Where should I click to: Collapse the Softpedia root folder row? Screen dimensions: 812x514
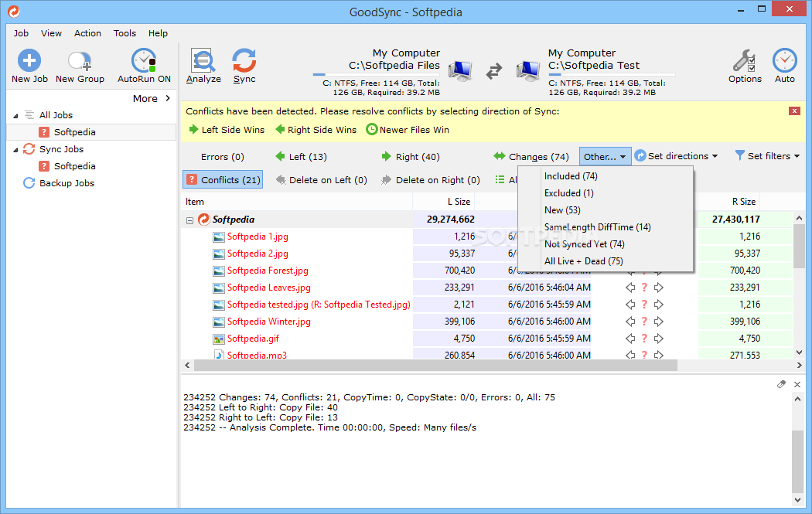pos(190,220)
